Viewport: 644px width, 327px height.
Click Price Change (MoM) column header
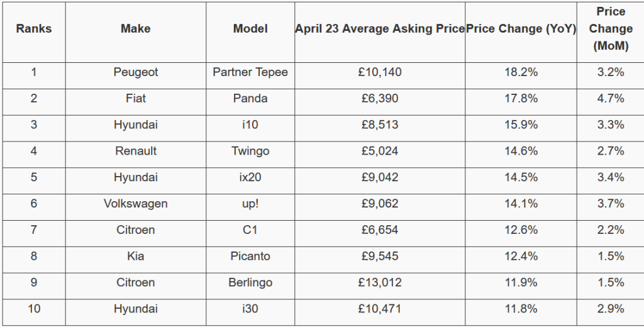tap(611, 29)
